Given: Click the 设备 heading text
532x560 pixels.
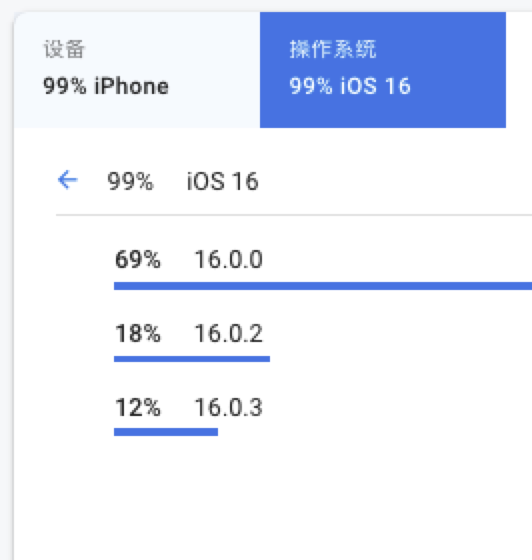Looking at the screenshot, I should pos(64,49).
